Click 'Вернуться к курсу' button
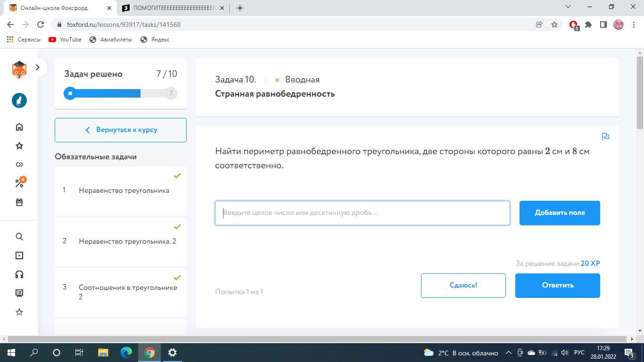 121,130
